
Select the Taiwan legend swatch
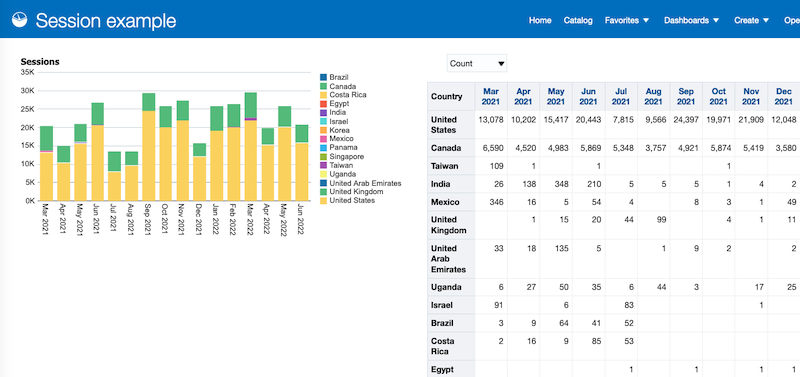pyautogui.click(x=323, y=165)
